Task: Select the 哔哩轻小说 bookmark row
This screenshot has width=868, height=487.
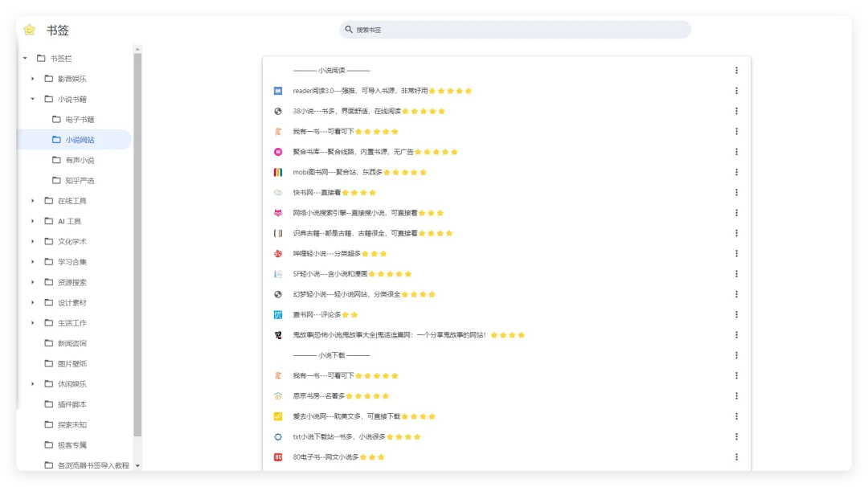Action: pos(506,253)
